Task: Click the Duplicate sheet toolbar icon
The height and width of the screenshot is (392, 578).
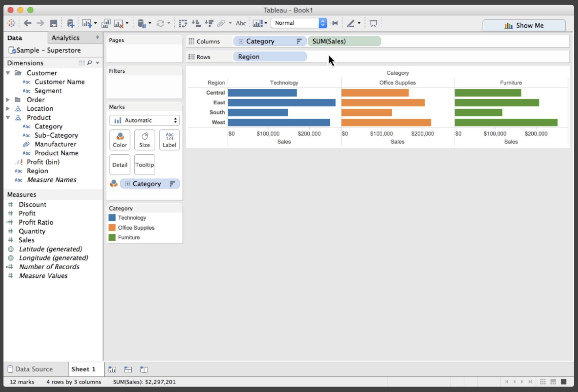Action: pos(106,23)
